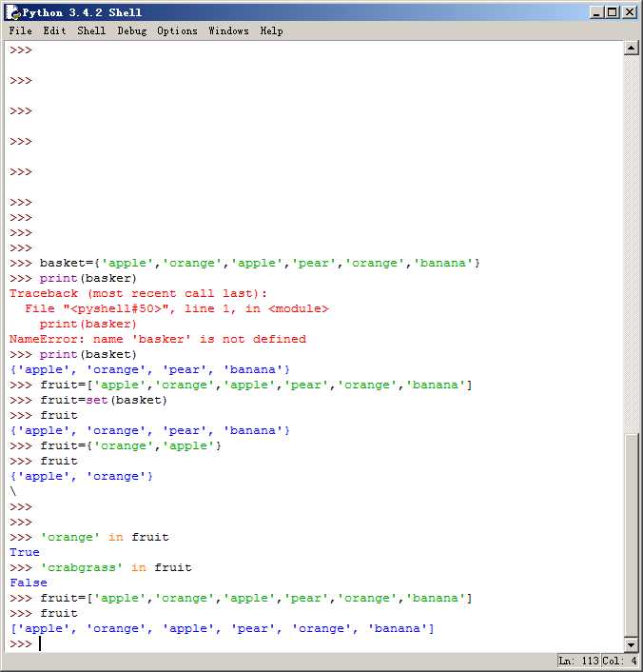Open the Shell menu
The image size is (643, 672).
tap(91, 30)
